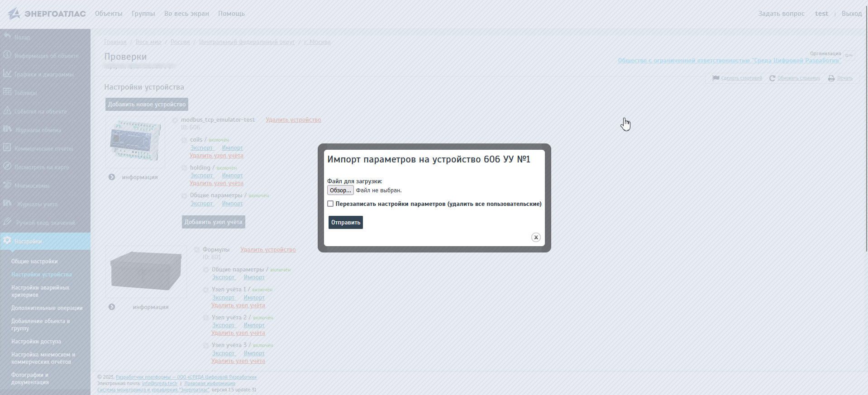
Task: Open the Помощь menu item
Action: [x=231, y=14]
